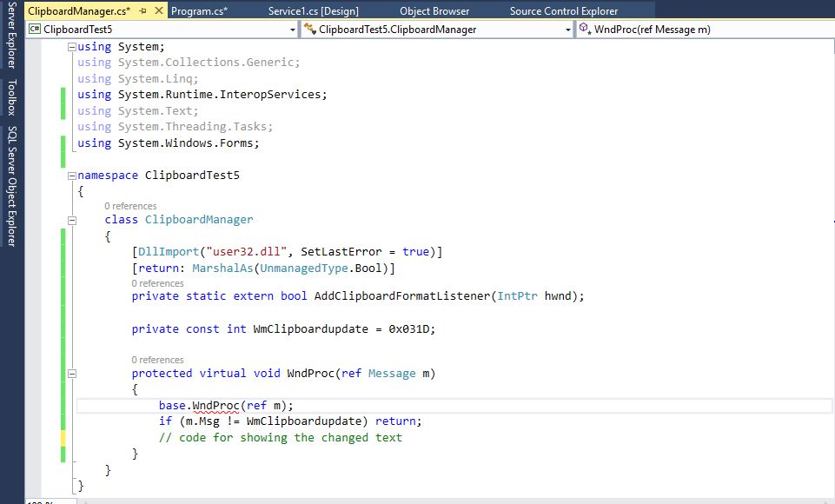Click the 'SetLastError' attribute argument
Screen dimensions: 835x504
pos(341,252)
